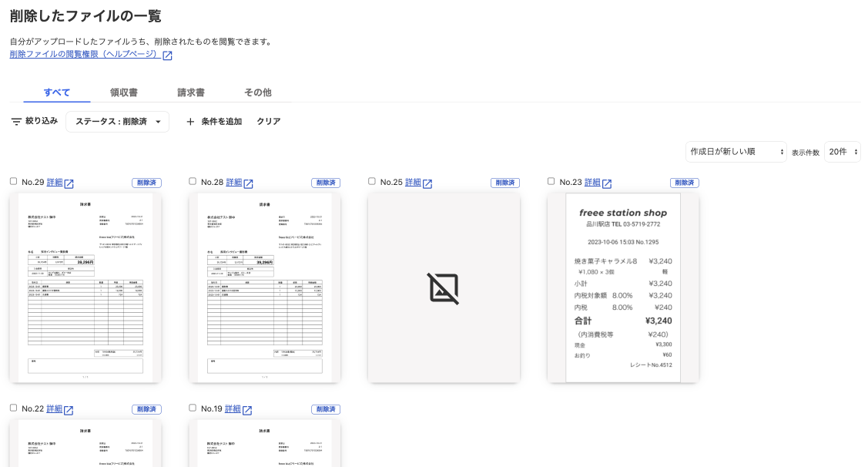The width and height of the screenshot is (868, 467).
Task: Open external link icon beside No.29 詳細
Action: (69, 183)
